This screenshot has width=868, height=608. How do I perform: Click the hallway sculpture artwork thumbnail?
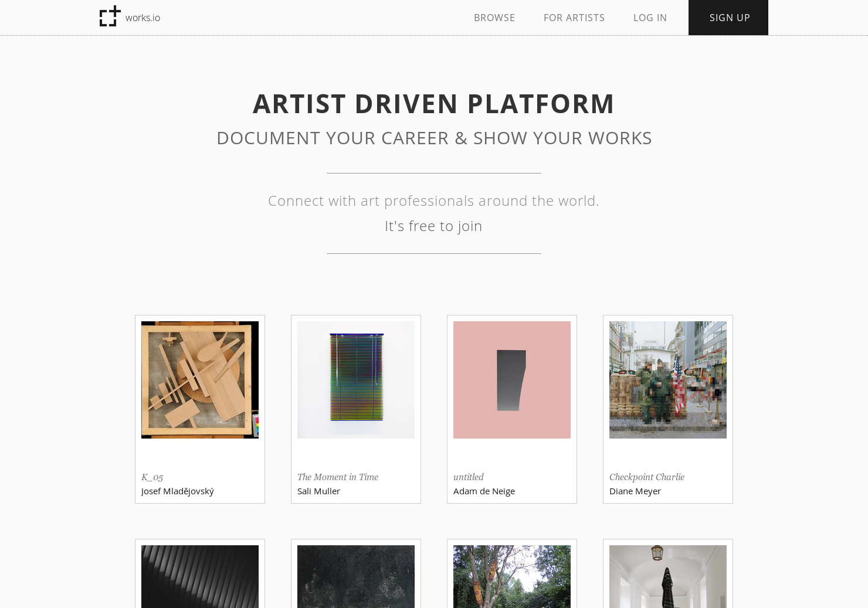tap(667, 576)
